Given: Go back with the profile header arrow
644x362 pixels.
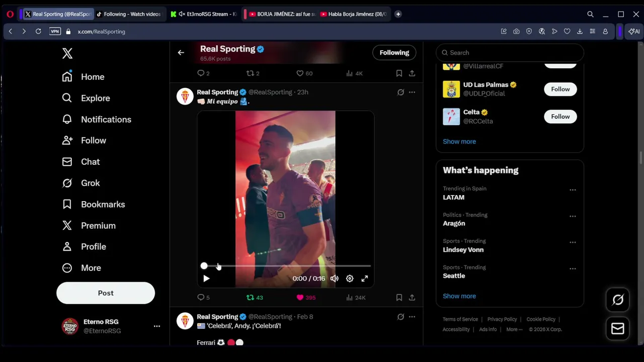Looking at the screenshot, I should 181,52.
